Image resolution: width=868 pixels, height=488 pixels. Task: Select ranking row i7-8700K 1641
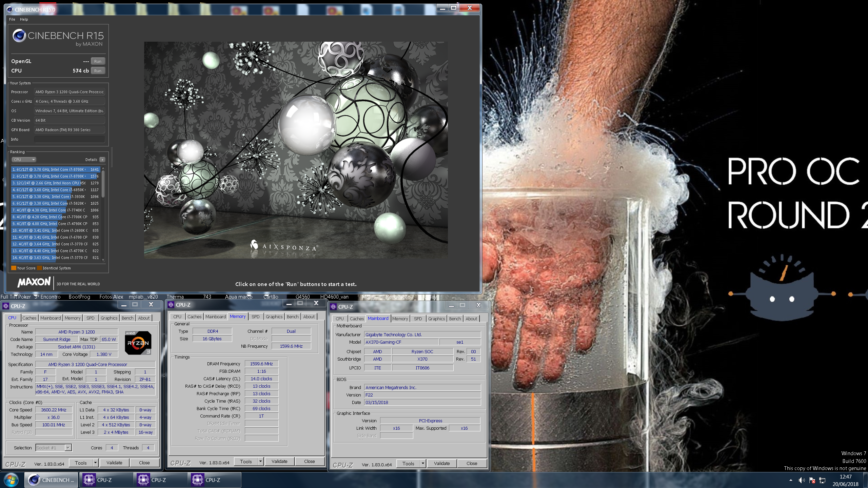(x=55, y=169)
